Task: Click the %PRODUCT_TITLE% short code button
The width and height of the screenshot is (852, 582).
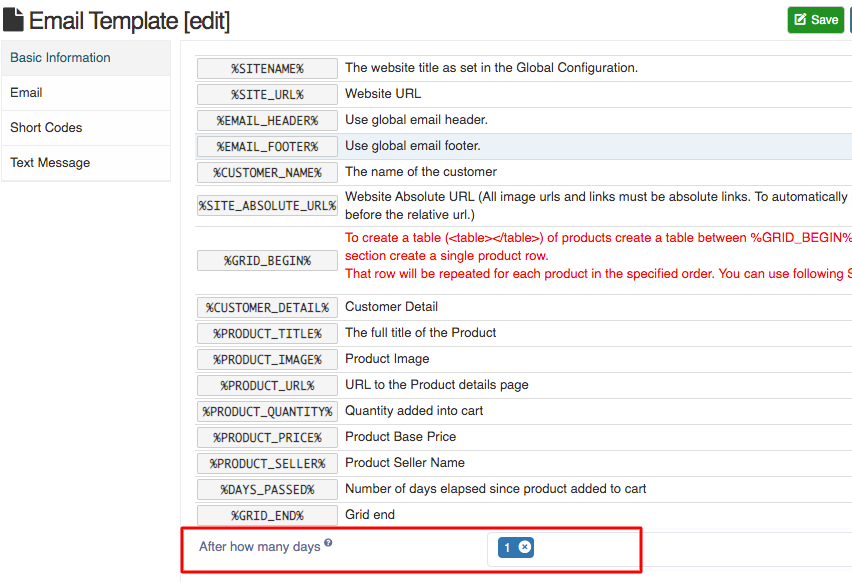Action: coord(267,334)
